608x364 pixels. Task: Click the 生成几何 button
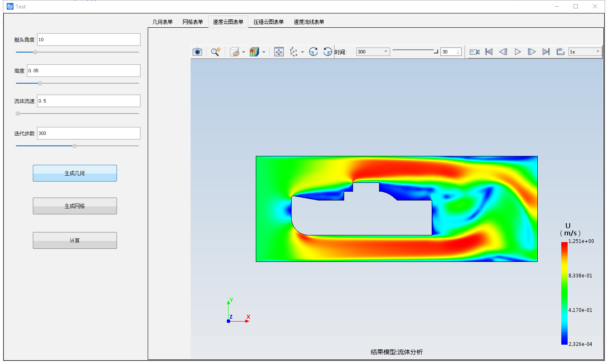75,173
